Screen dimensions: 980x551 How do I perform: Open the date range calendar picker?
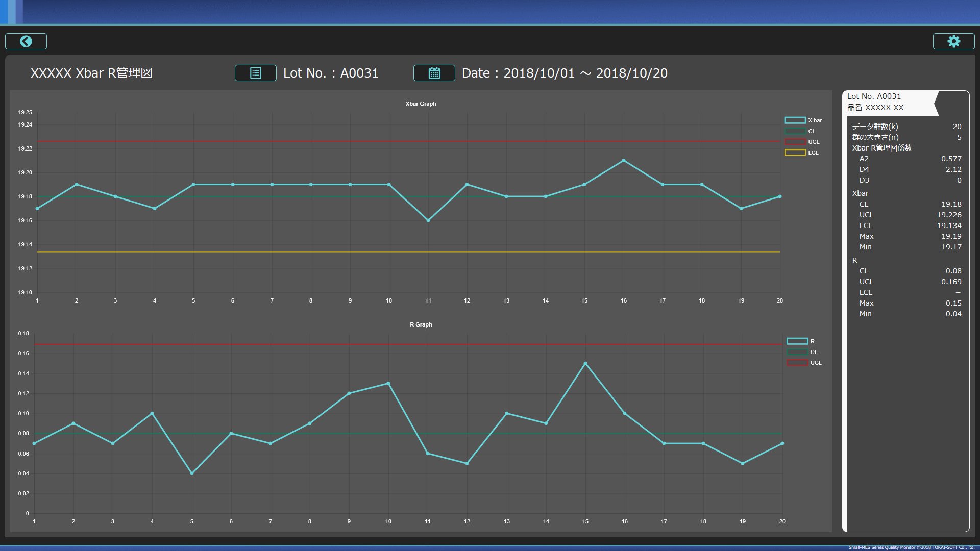point(434,73)
